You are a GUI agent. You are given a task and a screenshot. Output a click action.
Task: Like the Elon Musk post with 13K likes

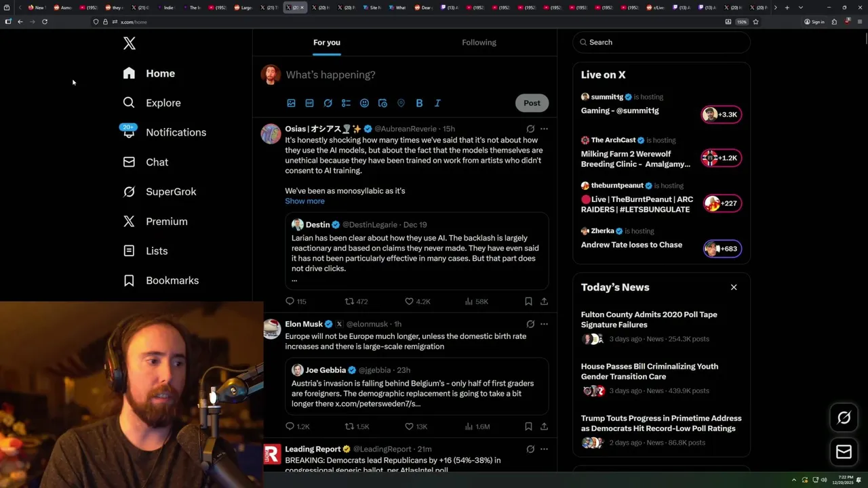coord(416,427)
